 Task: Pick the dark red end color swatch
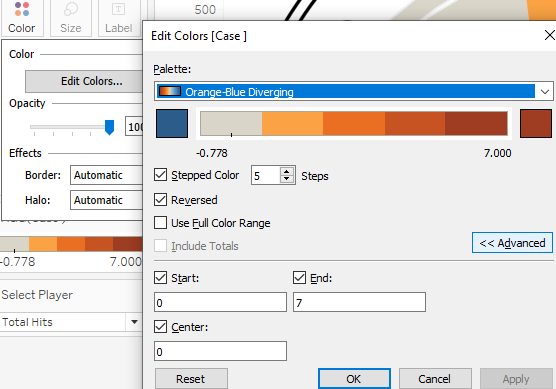pyautogui.click(x=536, y=123)
